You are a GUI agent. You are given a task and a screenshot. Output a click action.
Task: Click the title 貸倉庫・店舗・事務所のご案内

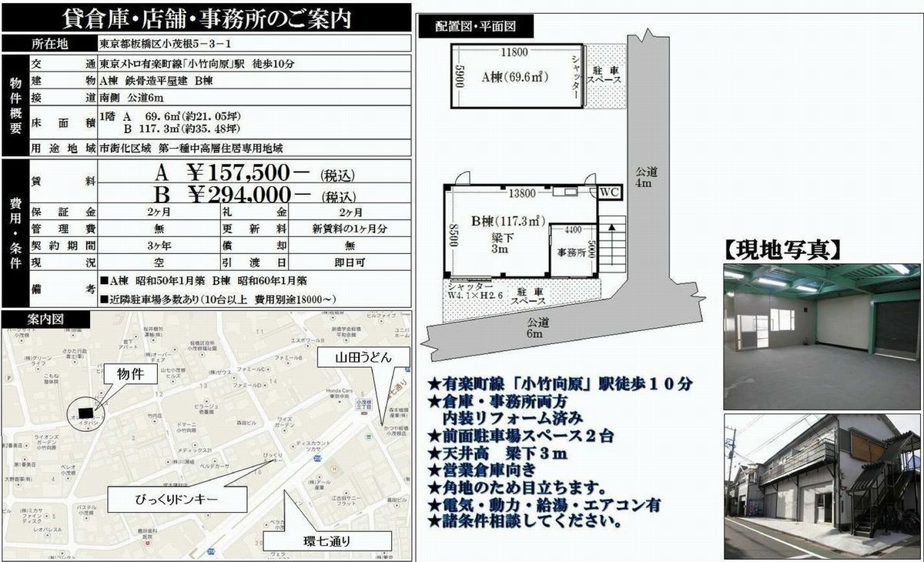tap(206, 18)
